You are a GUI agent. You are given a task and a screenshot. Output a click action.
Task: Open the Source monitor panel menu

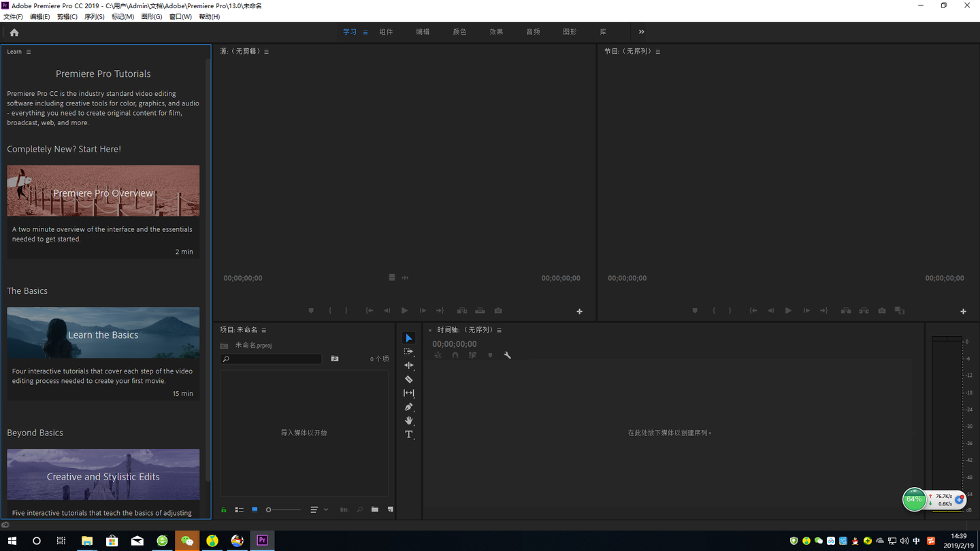click(266, 52)
